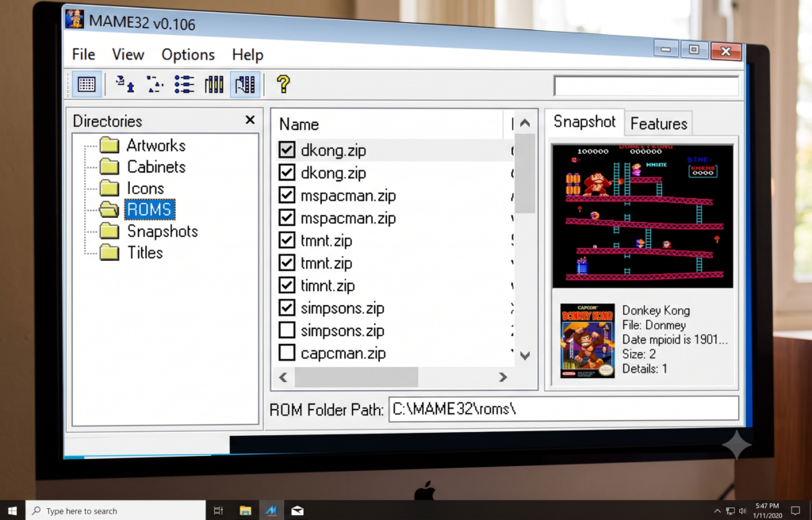The image size is (812, 520).
Task: Open the volume control in system tray
Action: click(742, 511)
